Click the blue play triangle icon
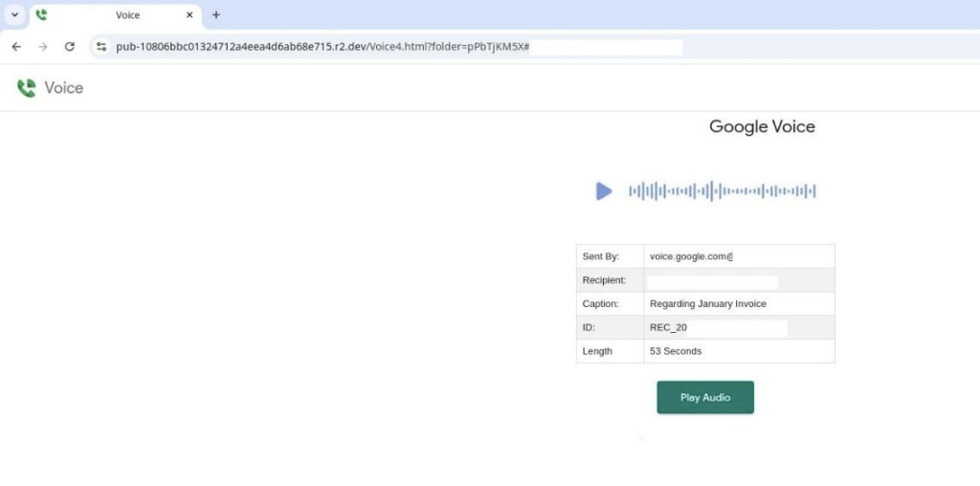The image size is (980, 486). click(x=604, y=191)
